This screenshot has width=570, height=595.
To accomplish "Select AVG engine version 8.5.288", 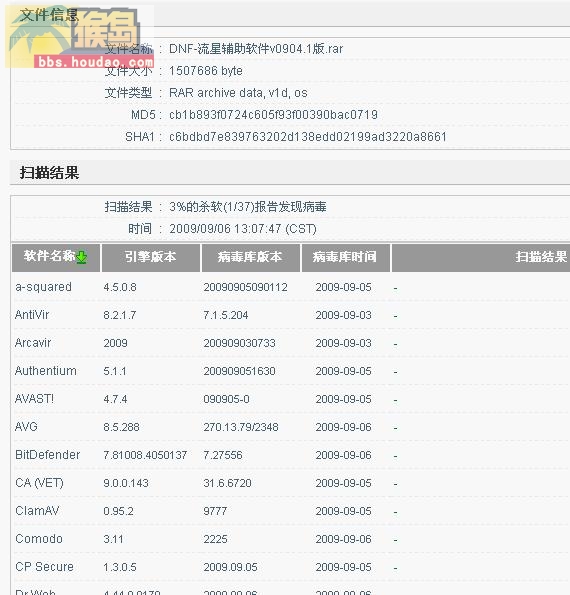I will tap(121, 427).
